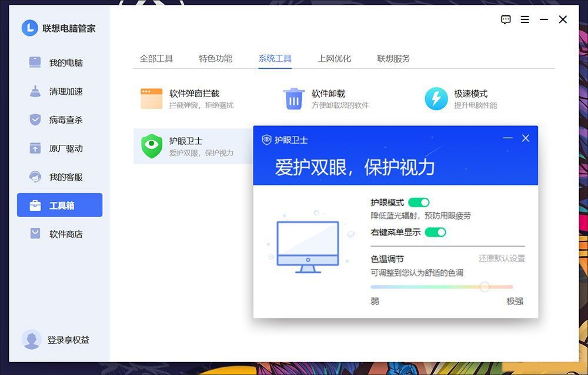
Task: Click the 我的客服 label
Action: (x=66, y=177)
